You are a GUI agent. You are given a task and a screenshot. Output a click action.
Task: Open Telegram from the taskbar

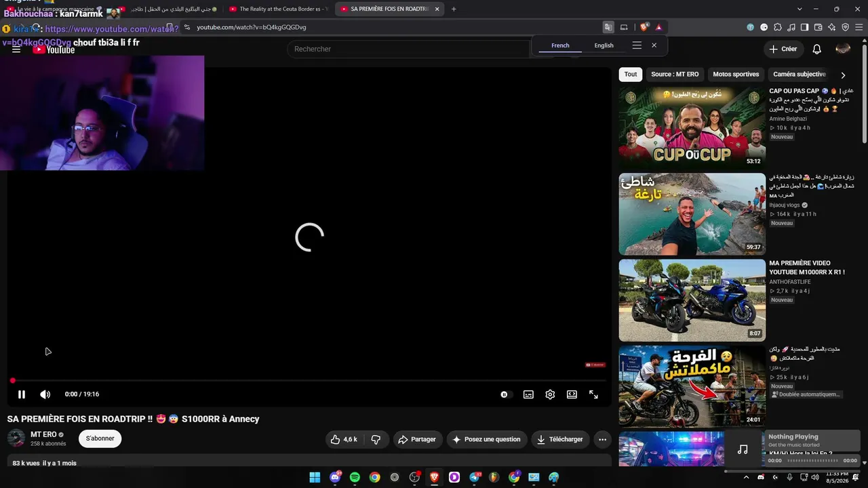click(x=474, y=477)
